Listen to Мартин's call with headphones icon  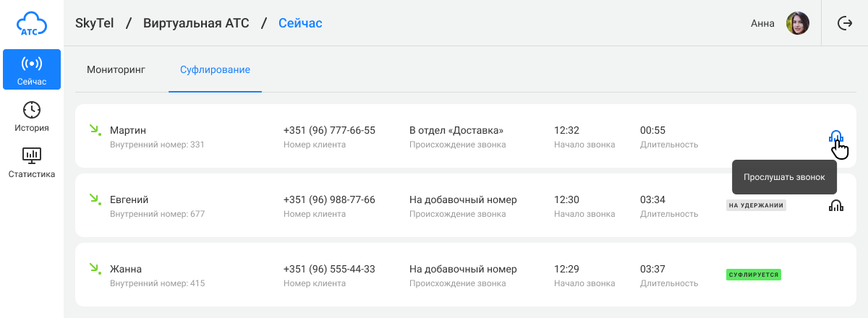(x=836, y=137)
